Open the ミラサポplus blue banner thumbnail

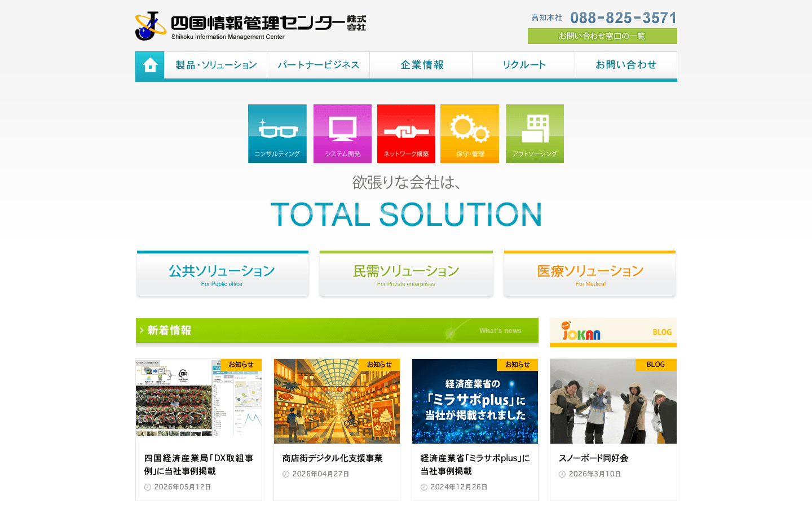(x=475, y=401)
